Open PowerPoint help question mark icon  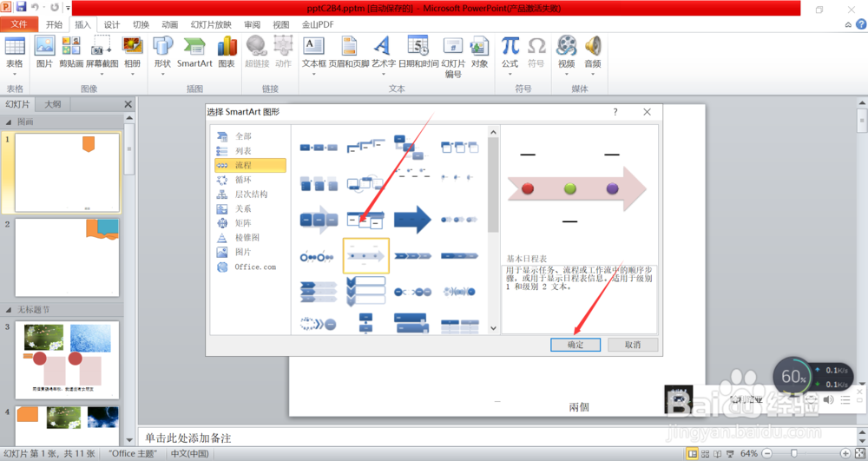[861, 24]
